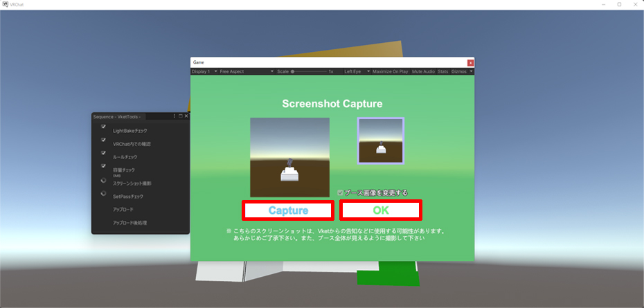Click the SetPassチェック spinner icon
The height and width of the screenshot is (308, 644).
point(103,194)
